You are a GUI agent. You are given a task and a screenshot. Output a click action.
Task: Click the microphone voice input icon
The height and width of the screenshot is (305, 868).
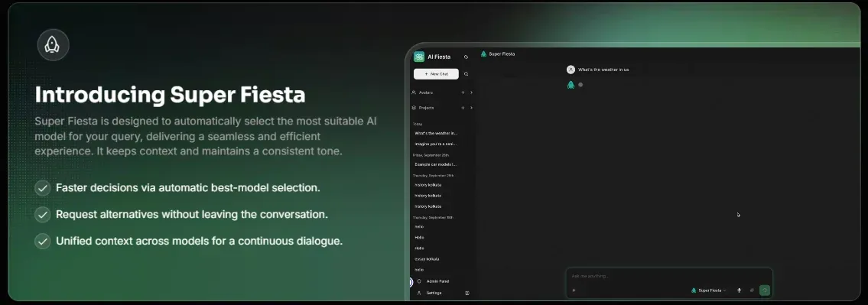739,290
